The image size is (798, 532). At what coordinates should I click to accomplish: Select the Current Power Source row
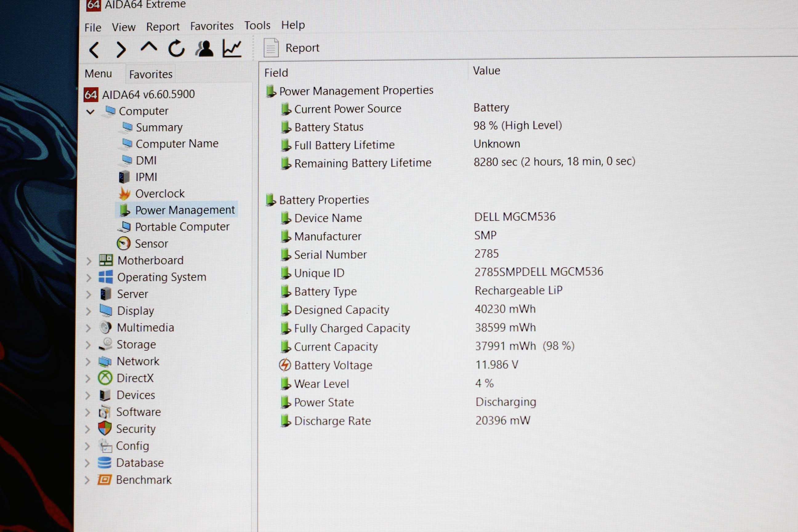click(395, 109)
